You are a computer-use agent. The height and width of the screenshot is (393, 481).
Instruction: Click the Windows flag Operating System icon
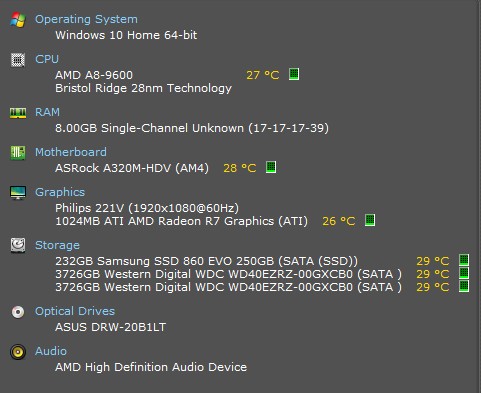(18, 20)
